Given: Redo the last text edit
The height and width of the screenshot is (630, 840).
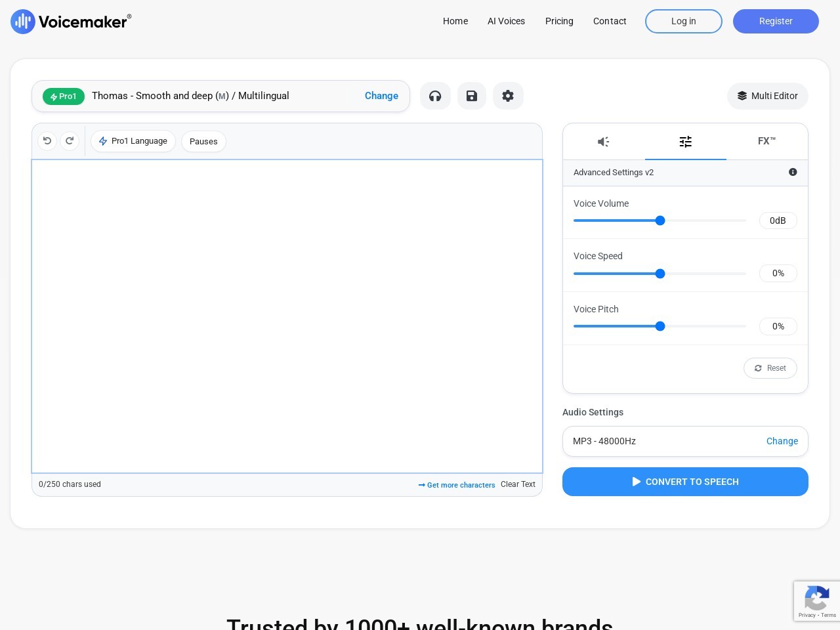Looking at the screenshot, I should 70,141.
